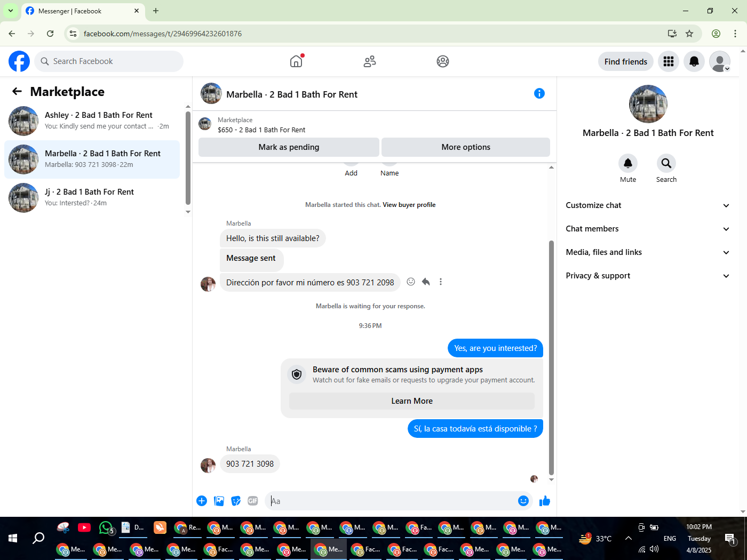
Task: Attach a photo file
Action: [219, 501]
